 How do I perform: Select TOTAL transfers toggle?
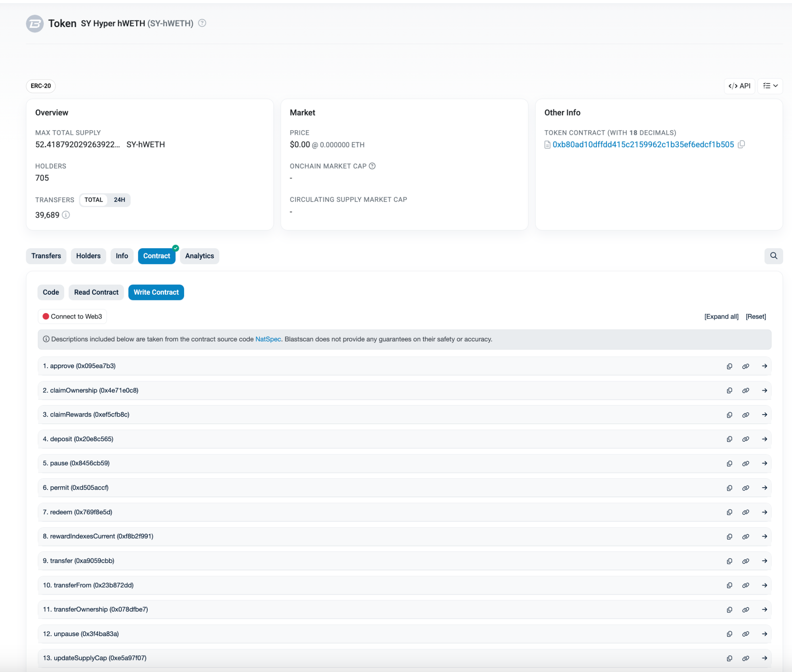[93, 200]
